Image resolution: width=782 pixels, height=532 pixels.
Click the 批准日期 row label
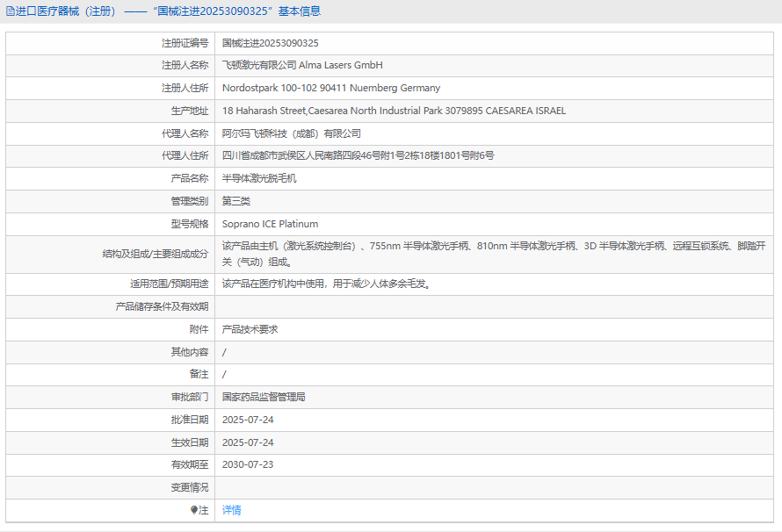point(190,420)
